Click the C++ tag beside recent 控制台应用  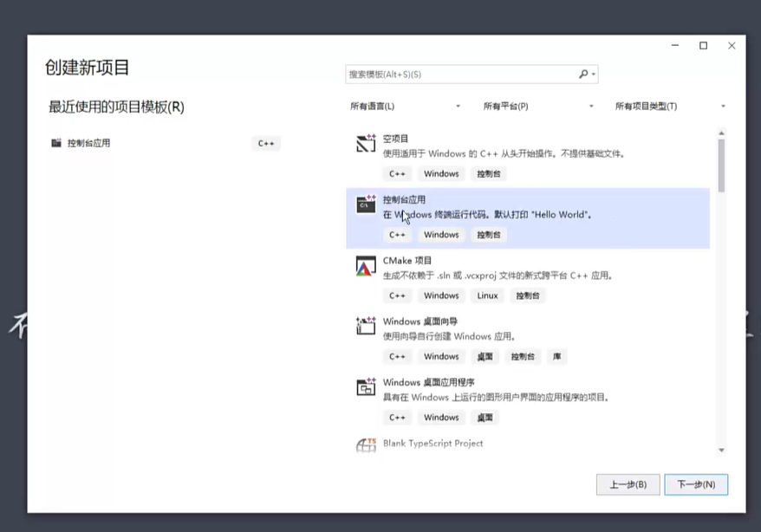(266, 144)
